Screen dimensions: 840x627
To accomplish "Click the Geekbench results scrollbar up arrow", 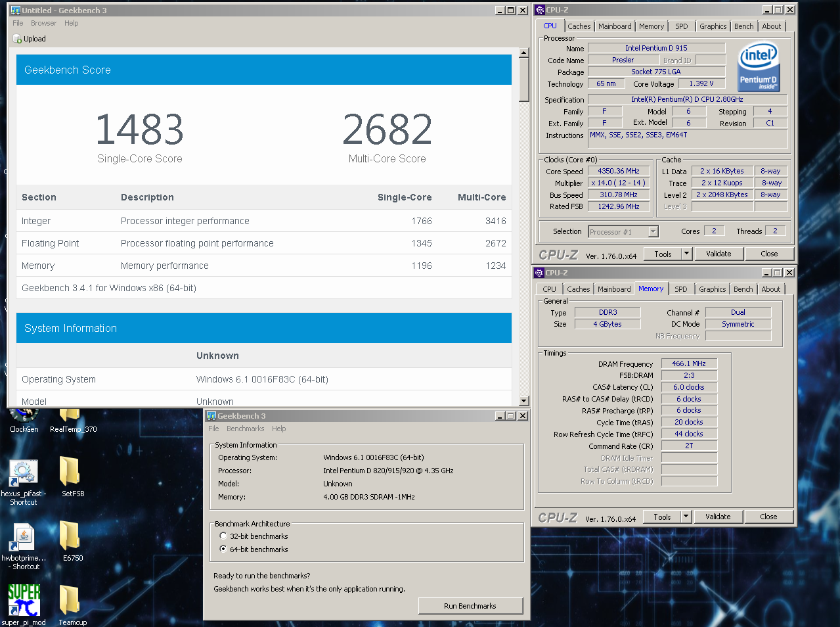I will tap(523, 53).
